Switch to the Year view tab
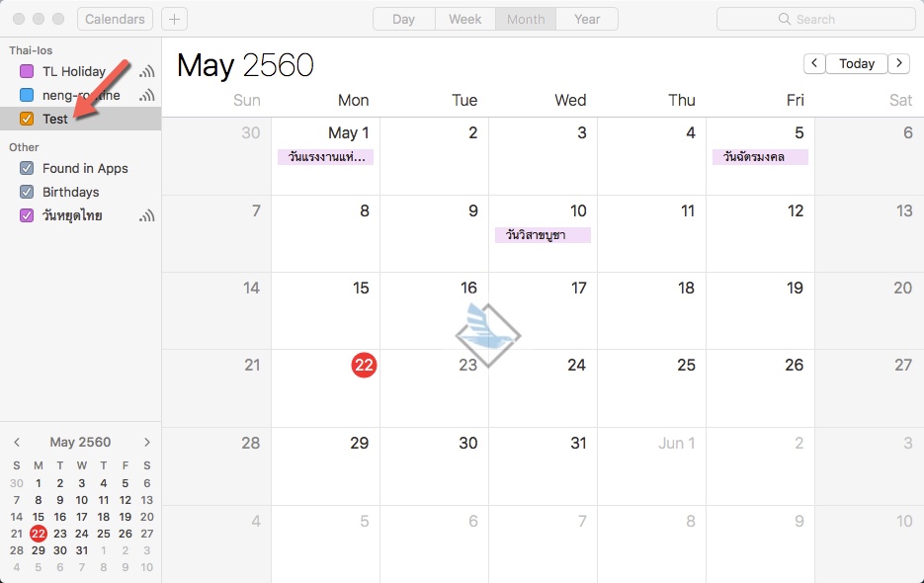Viewport: 924px width, 583px height. [x=587, y=19]
